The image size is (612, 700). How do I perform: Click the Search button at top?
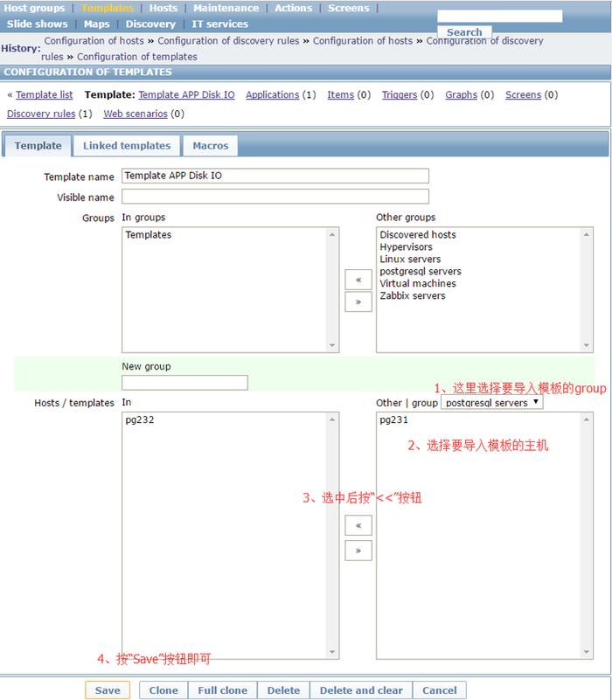[464, 32]
